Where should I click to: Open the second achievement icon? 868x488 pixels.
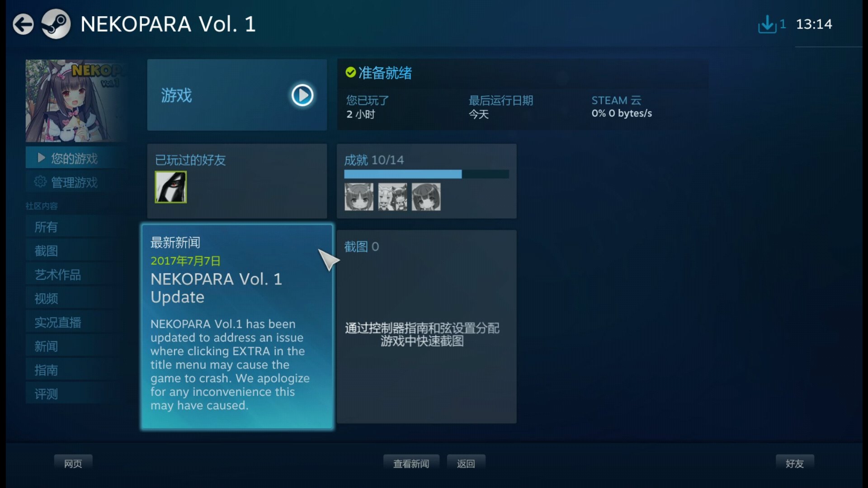coord(392,197)
